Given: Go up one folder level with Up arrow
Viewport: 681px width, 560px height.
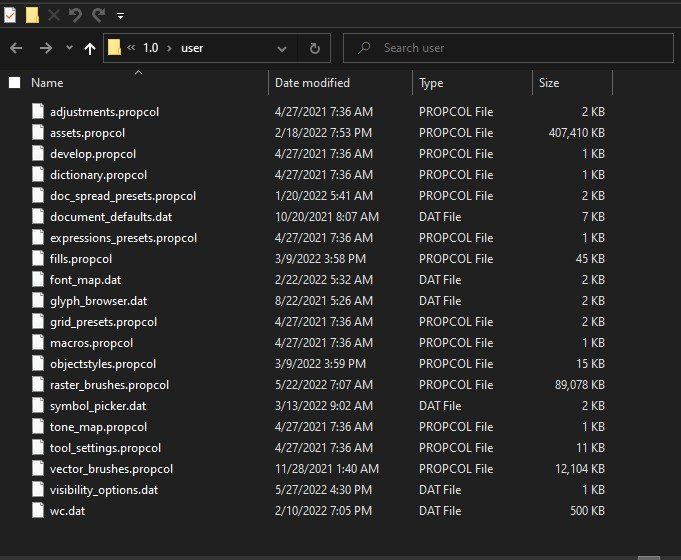Looking at the screenshot, I should [x=90, y=48].
